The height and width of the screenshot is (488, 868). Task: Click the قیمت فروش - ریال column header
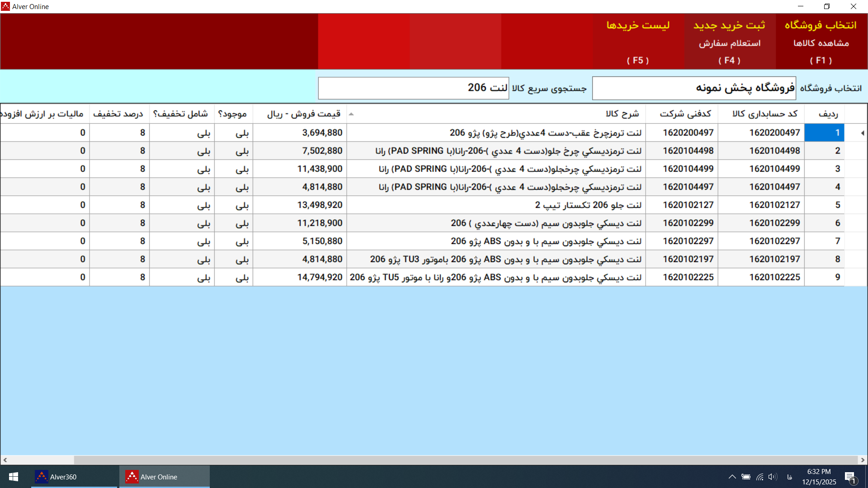click(303, 114)
